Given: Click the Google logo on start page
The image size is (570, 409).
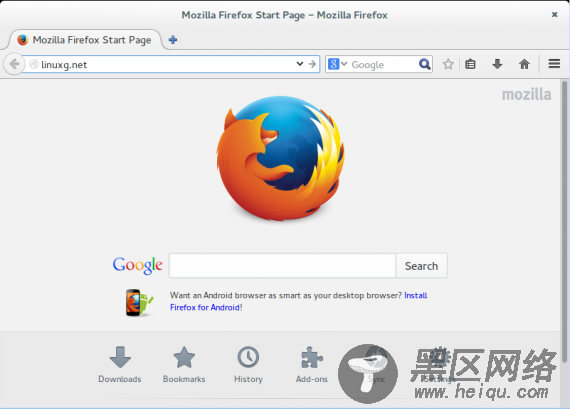Looking at the screenshot, I should (x=137, y=265).
